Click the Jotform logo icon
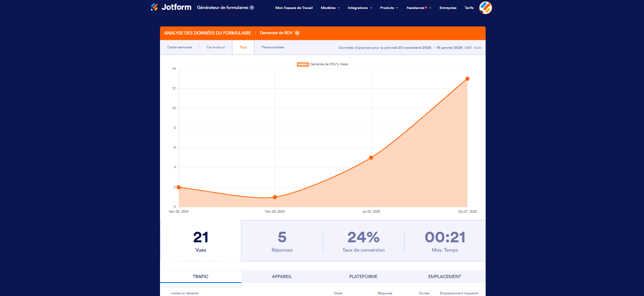 coord(154,7)
